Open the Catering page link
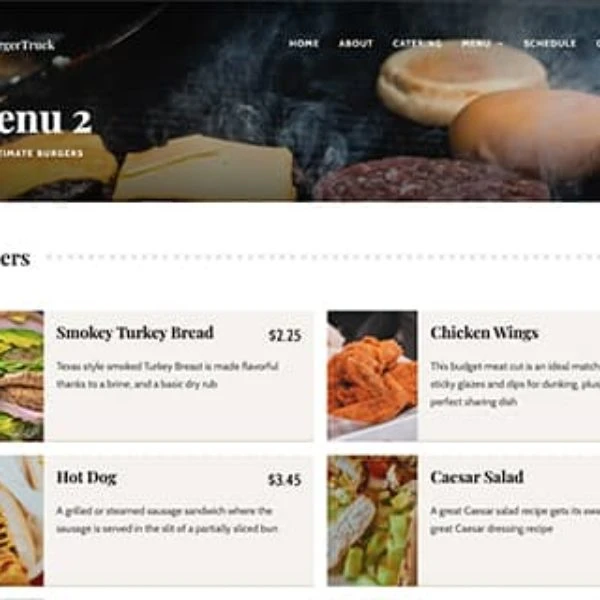This screenshot has width=600, height=600. point(417,43)
